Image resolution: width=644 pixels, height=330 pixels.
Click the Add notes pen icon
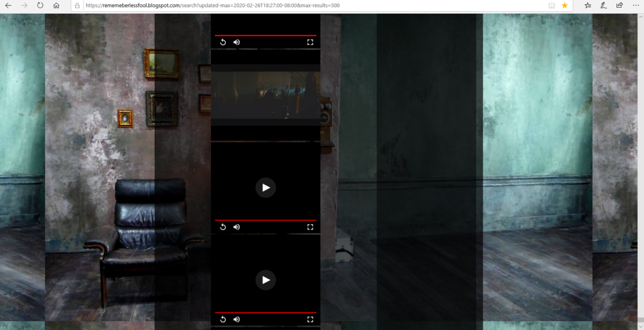(x=604, y=5)
